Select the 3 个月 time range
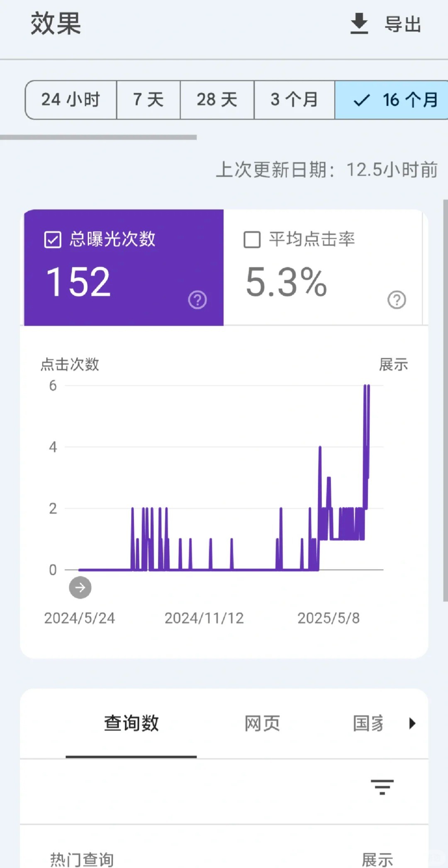The image size is (448, 868). click(x=295, y=100)
